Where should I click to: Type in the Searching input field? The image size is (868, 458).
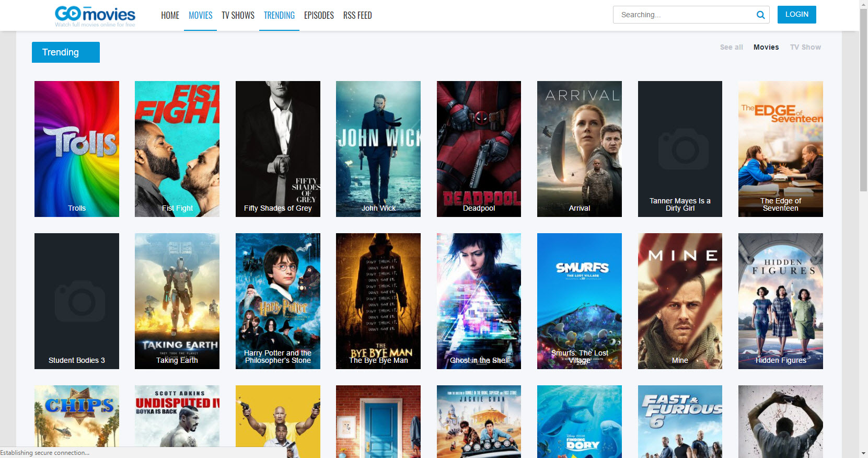click(684, 15)
